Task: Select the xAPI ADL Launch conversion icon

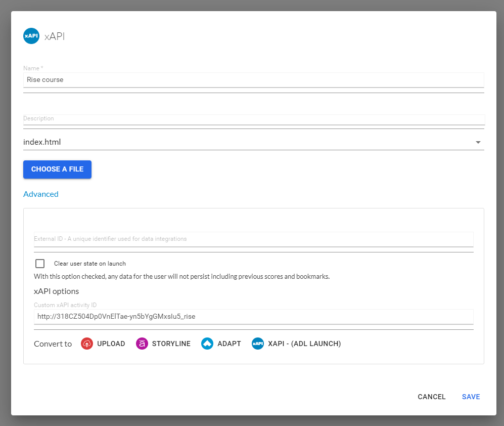Action: [x=258, y=344]
